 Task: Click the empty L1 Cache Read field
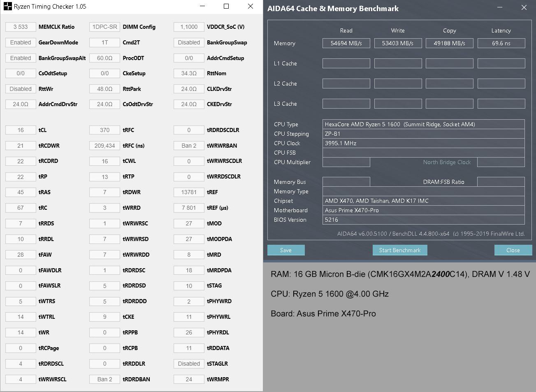[346, 63]
